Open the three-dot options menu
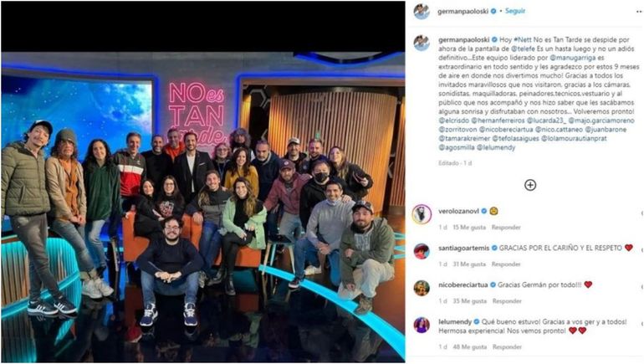 640,12
